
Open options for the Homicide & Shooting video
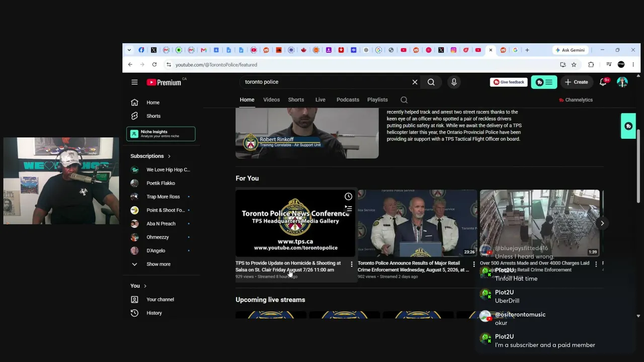point(352,264)
